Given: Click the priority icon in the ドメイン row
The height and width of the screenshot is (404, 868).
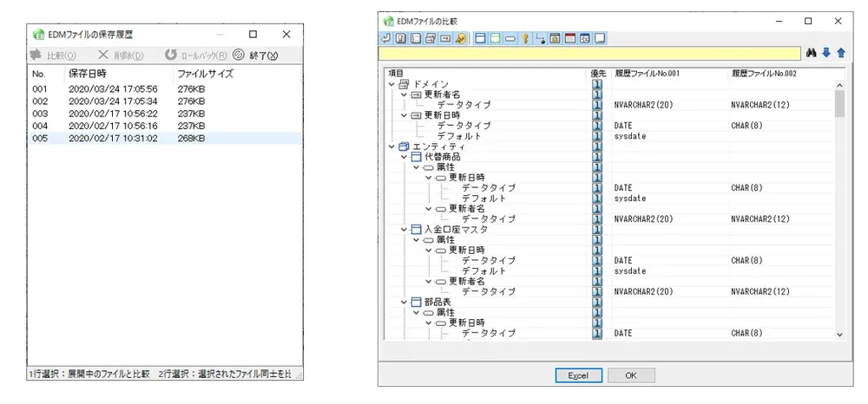Looking at the screenshot, I should (x=597, y=84).
